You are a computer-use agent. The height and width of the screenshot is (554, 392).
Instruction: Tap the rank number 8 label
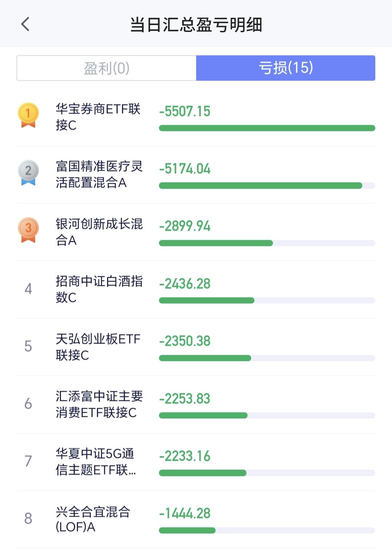(x=28, y=519)
